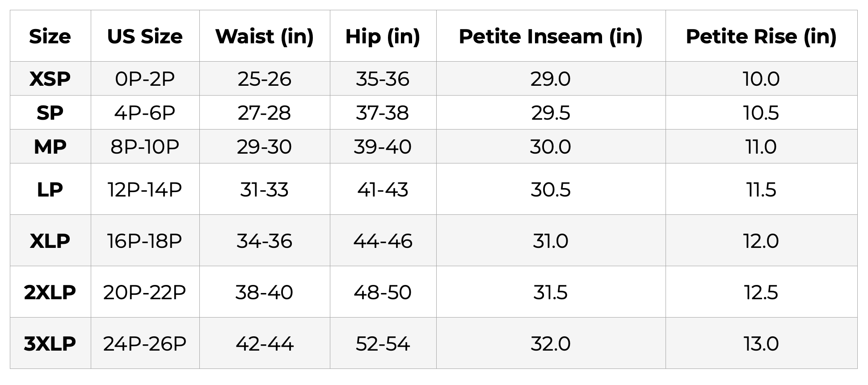Select the 3XLP size label

coord(50,343)
